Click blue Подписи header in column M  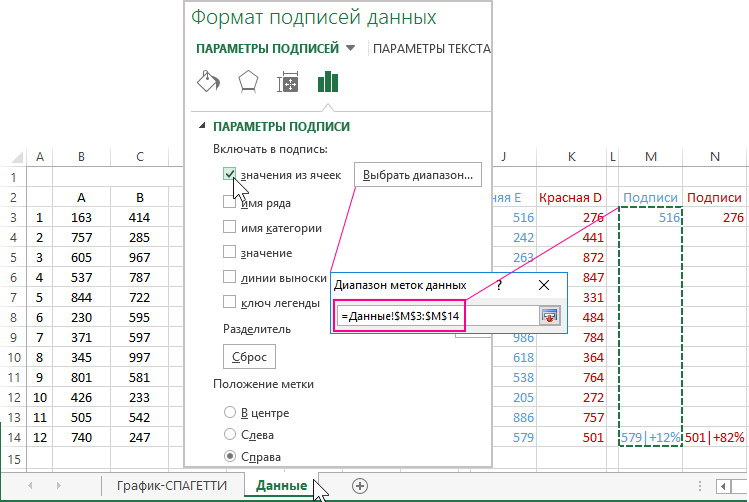click(651, 198)
